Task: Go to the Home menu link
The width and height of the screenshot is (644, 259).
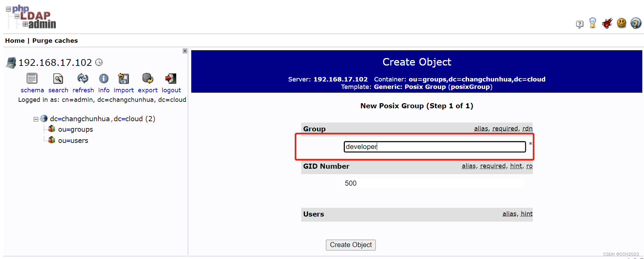Action: point(15,41)
